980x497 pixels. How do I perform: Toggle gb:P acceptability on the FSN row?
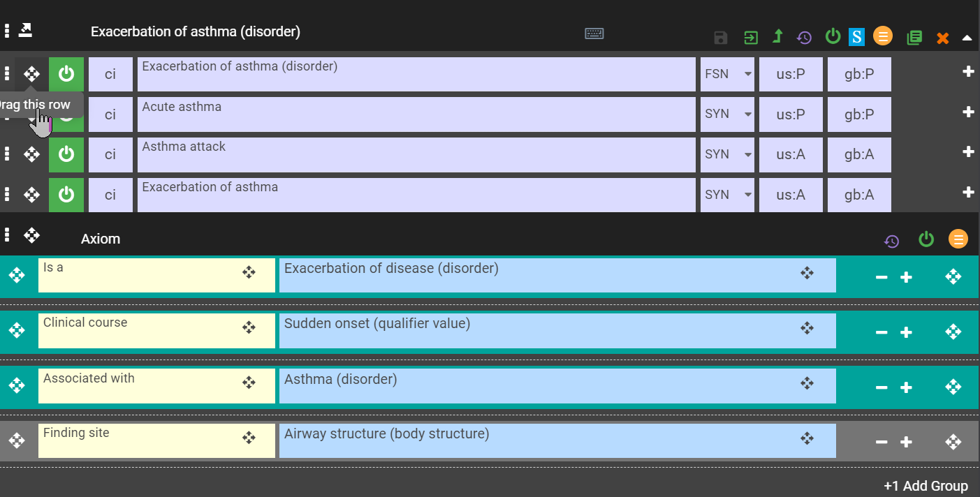pyautogui.click(x=859, y=74)
